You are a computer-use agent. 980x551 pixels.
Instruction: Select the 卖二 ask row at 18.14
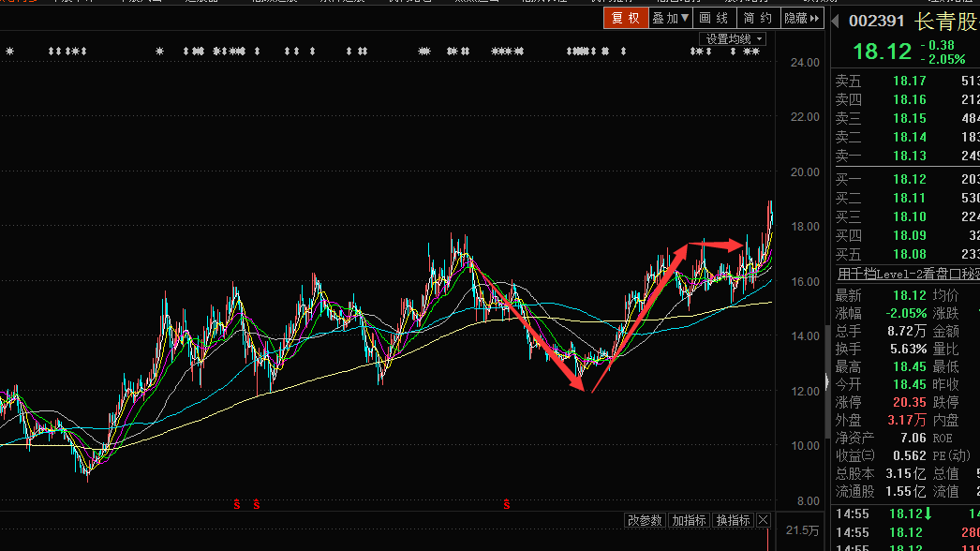pos(908,137)
